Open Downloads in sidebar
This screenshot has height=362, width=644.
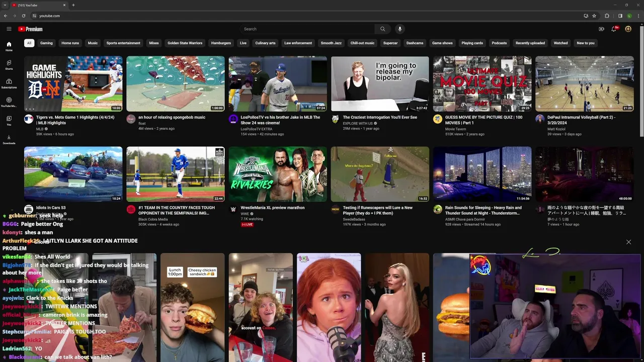[9, 140]
